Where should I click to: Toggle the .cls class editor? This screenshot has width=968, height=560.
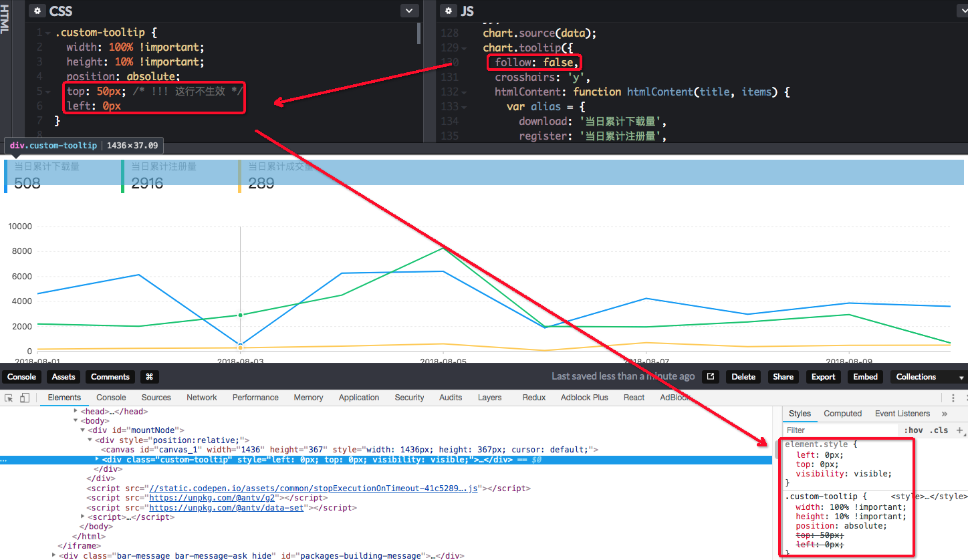(x=939, y=430)
